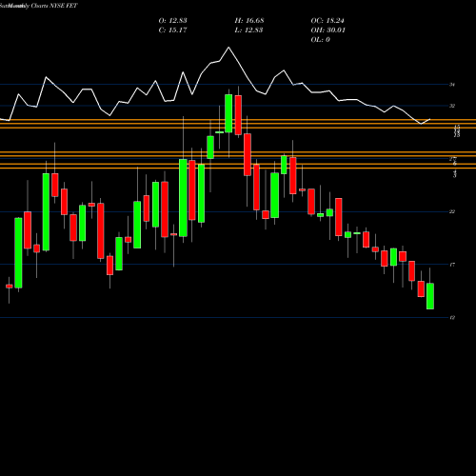
Task: Click the final green candle near the 12 gridline
Action: pyautogui.click(x=430, y=296)
